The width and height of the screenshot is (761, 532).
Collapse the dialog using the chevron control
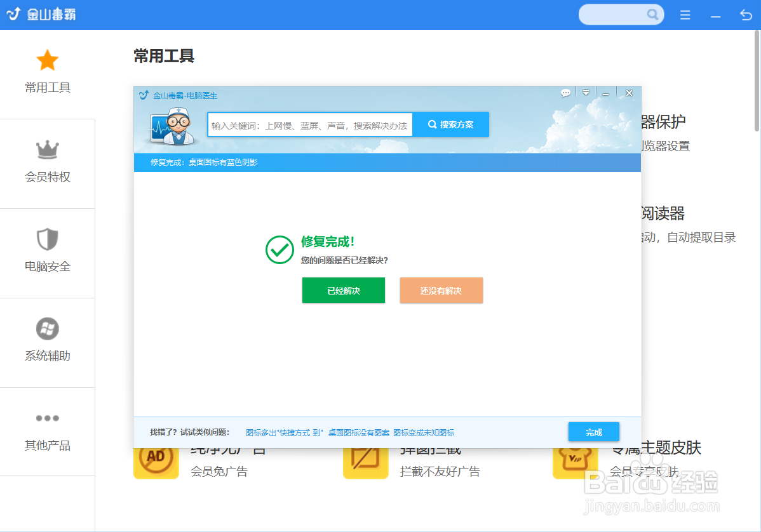coord(586,93)
